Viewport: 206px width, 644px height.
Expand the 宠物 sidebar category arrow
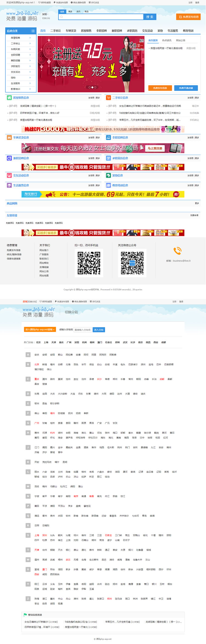pyautogui.click(x=30, y=77)
